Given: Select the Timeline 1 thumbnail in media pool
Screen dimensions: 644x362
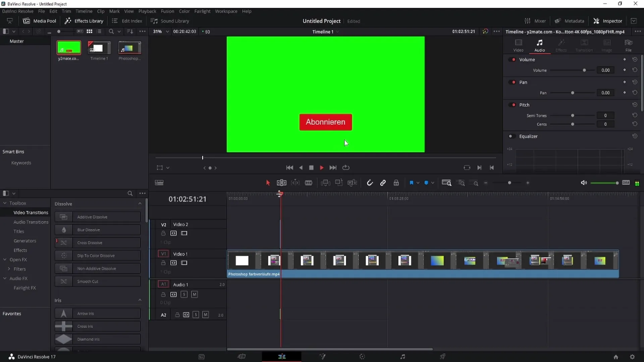Looking at the screenshot, I should pos(99,48).
